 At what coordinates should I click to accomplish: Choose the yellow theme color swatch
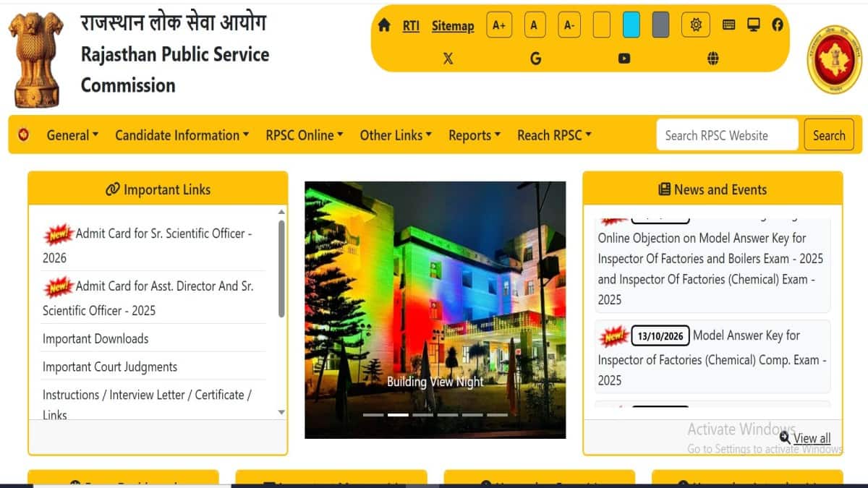(602, 25)
